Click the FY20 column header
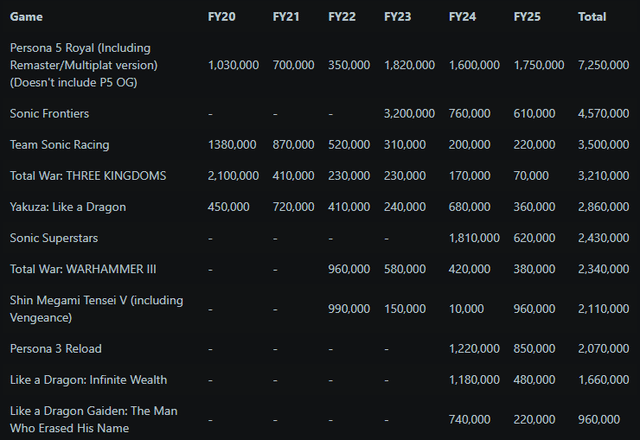The height and width of the screenshot is (440, 640). click(221, 17)
